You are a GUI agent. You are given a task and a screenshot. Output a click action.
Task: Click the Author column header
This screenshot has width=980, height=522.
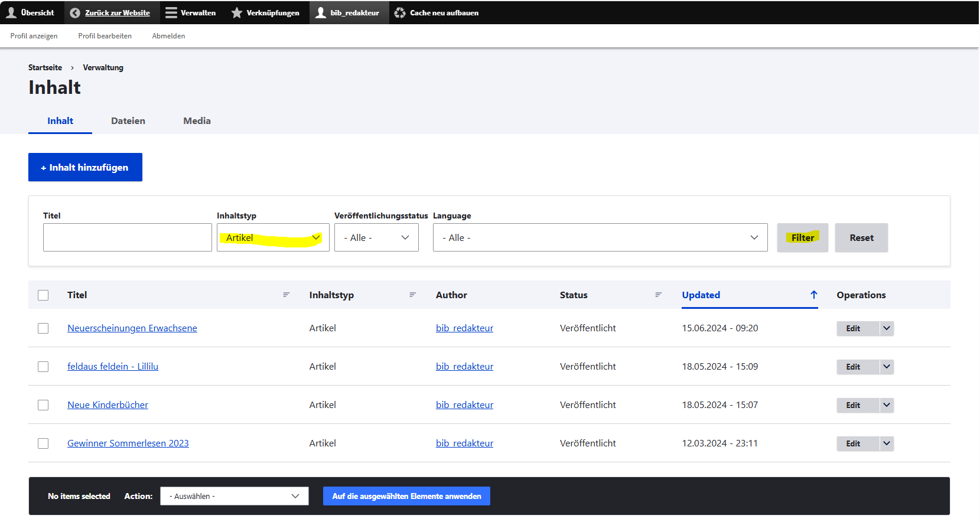tap(451, 295)
